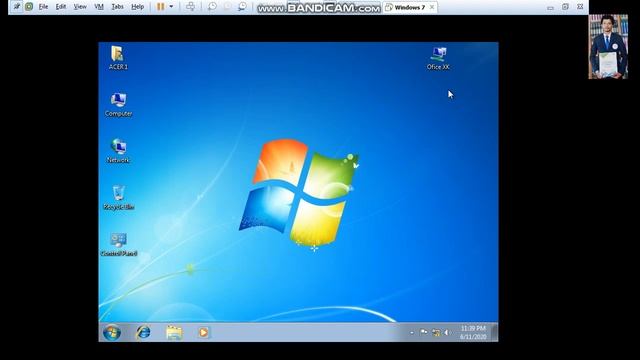Screen dimensions: 640x360
Task: Launch Internet Explorer from the taskbar
Action: click(x=143, y=333)
